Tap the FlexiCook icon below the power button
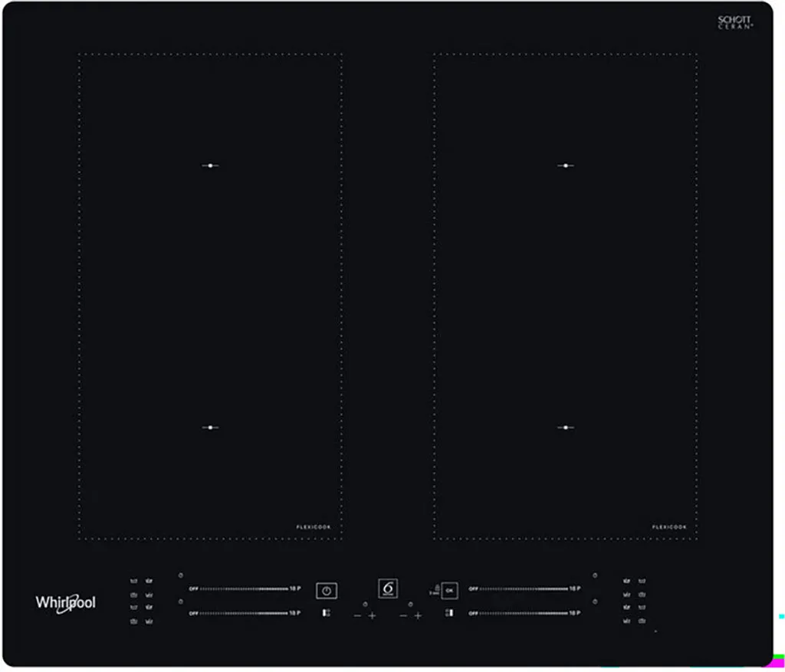 (327, 613)
